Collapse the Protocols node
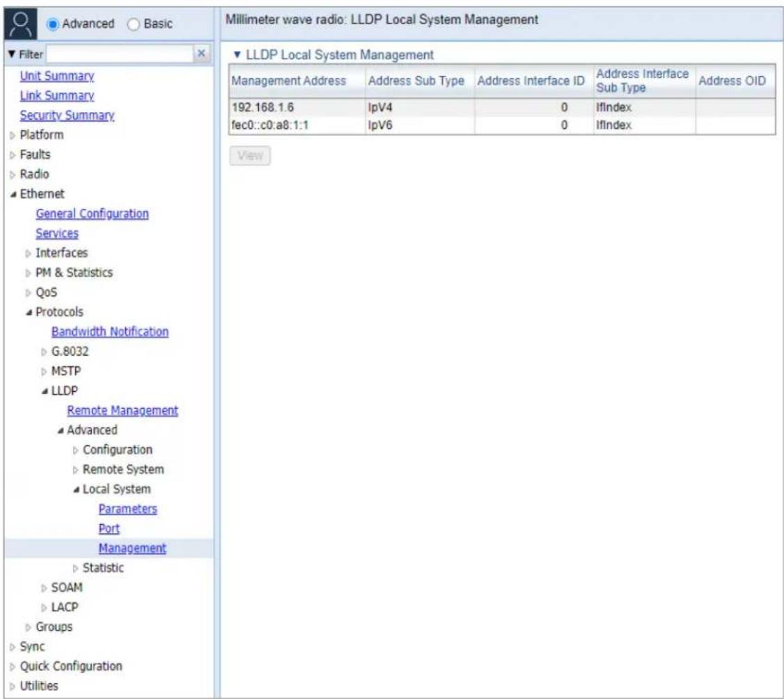The image size is (784, 699). coord(29,313)
